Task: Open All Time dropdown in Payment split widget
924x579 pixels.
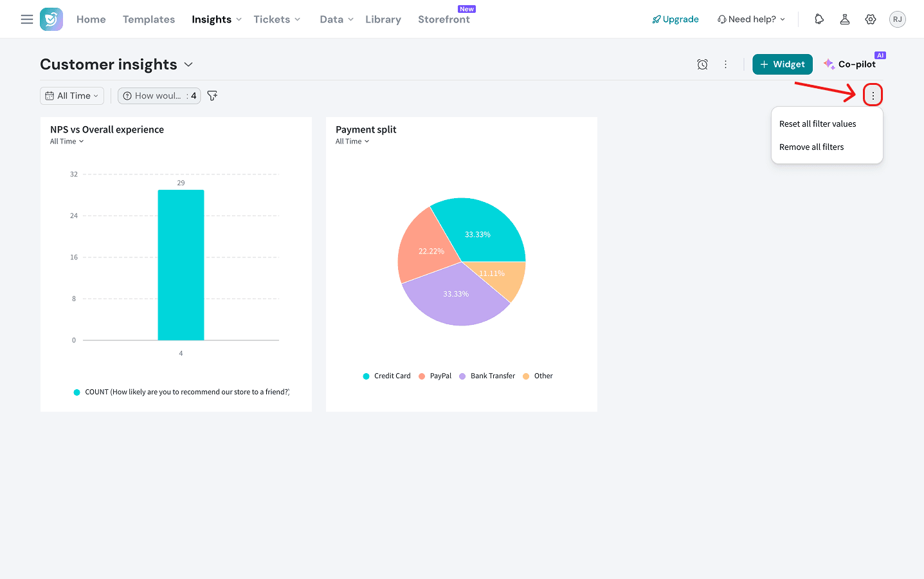Action: (352, 142)
